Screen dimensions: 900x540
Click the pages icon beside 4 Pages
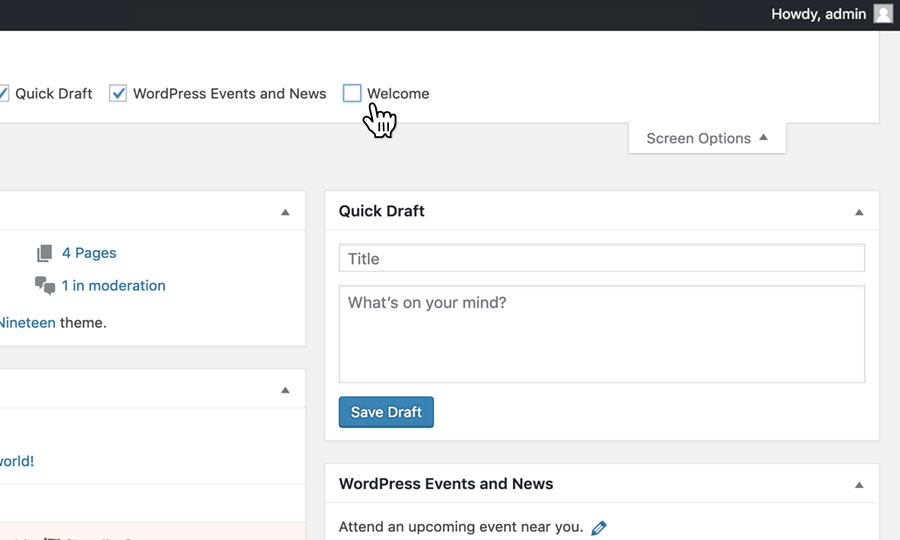tap(45, 253)
